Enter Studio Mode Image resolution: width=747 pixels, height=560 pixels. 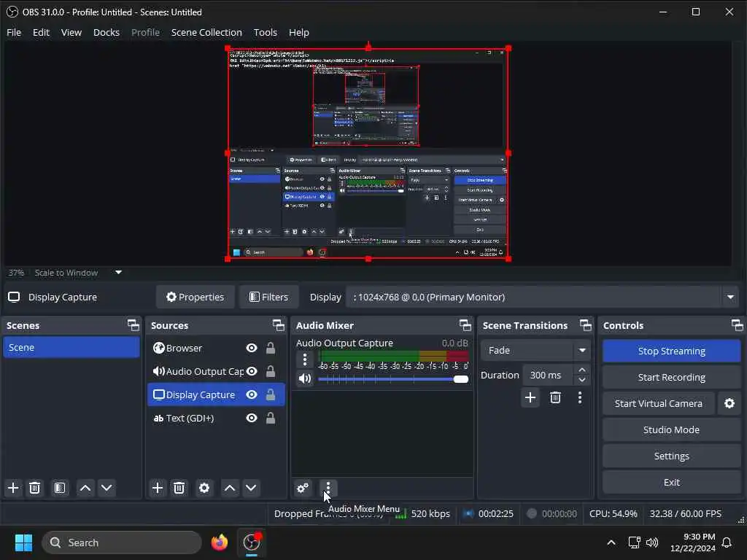pos(671,429)
